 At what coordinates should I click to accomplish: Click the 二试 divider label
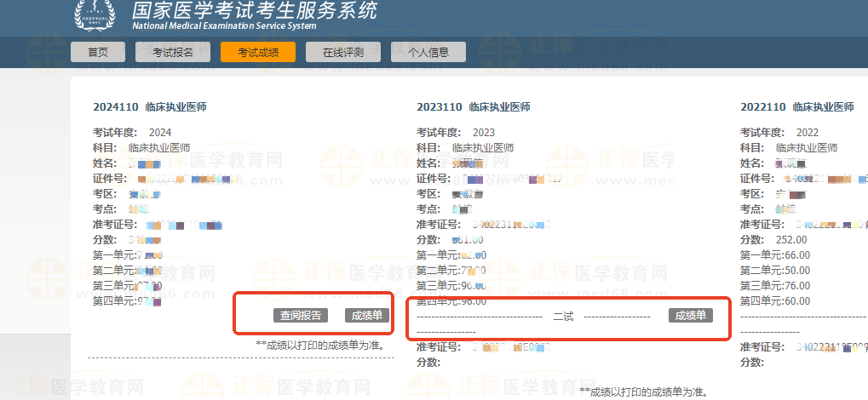[563, 317]
